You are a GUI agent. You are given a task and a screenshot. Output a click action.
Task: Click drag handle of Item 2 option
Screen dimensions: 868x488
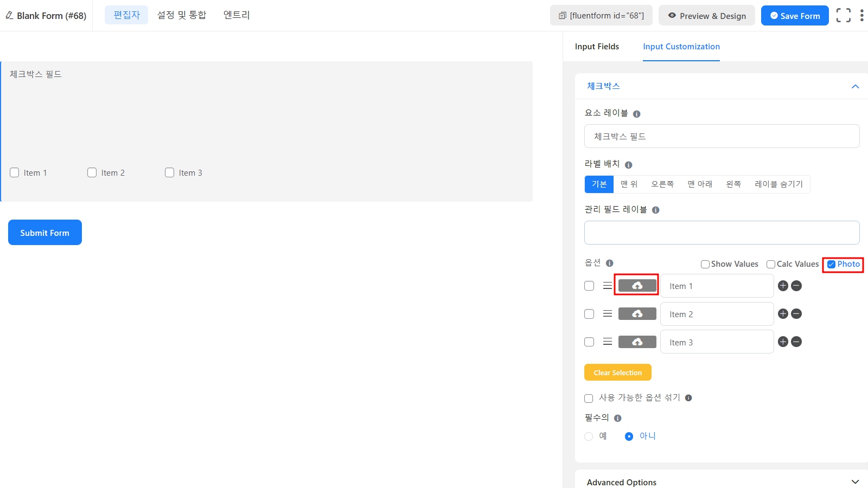pyautogui.click(x=608, y=314)
